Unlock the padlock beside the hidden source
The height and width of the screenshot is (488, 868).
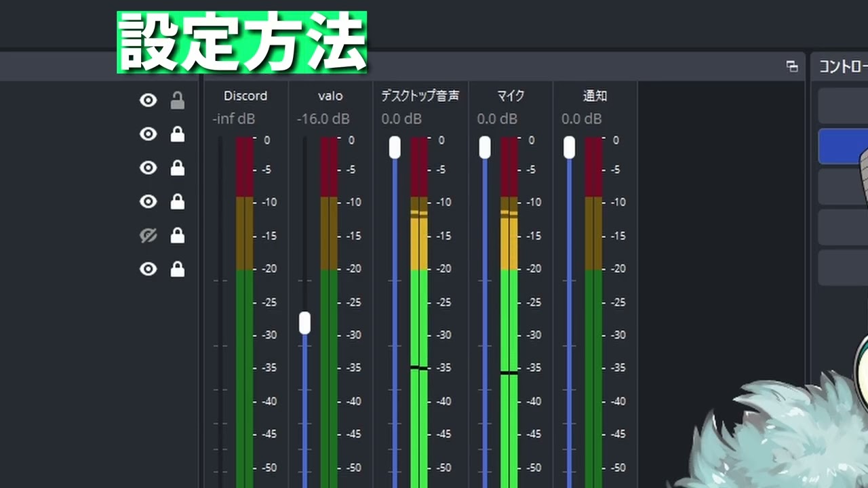pos(177,235)
